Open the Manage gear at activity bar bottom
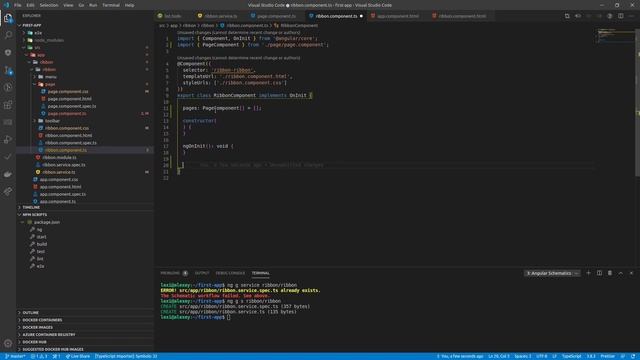Screen dimensions: 640x360 click(x=8, y=343)
